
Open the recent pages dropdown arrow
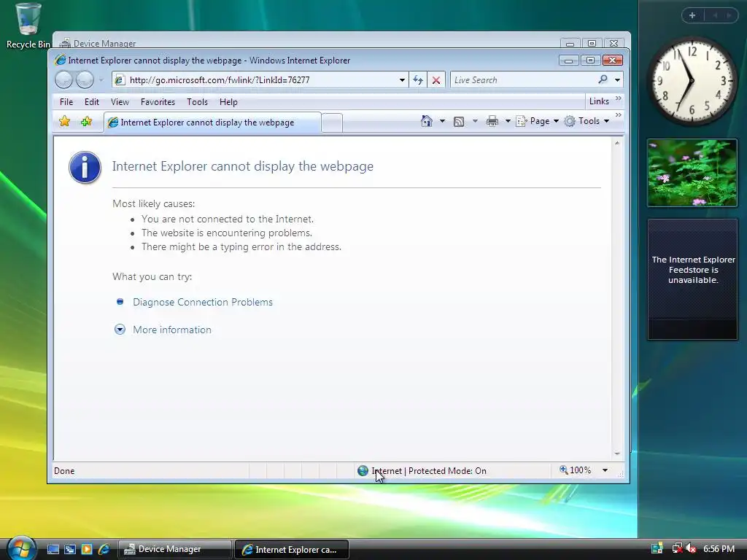pyautogui.click(x=101, y=80)
